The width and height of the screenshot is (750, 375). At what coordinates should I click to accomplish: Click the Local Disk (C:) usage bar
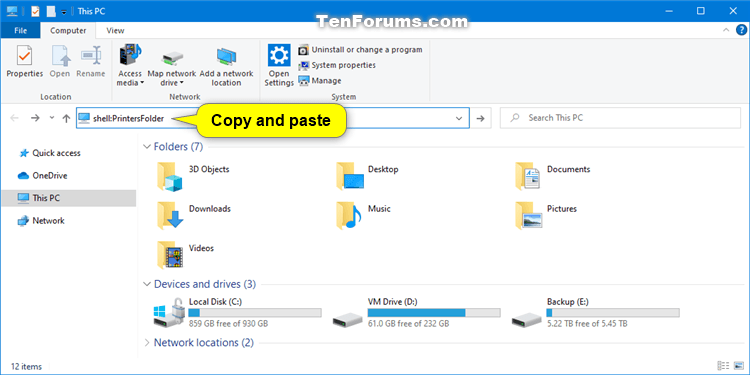click(255, 313)
